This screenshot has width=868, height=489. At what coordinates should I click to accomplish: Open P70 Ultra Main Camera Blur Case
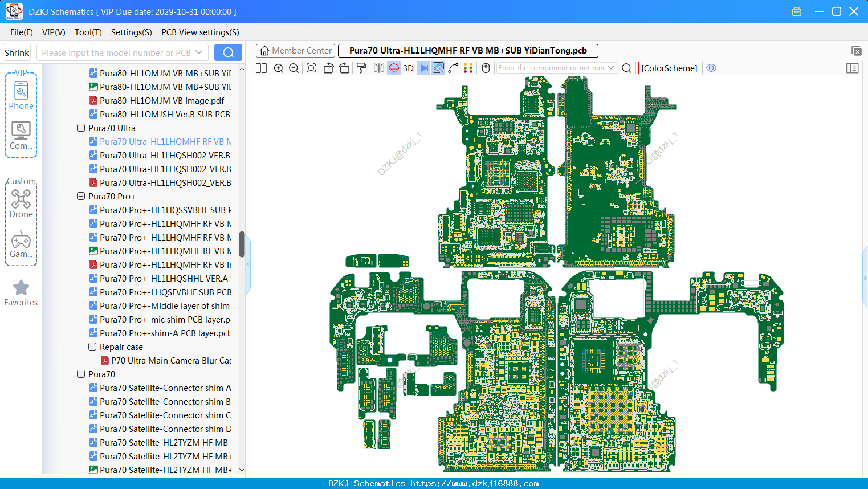(166, 361)
